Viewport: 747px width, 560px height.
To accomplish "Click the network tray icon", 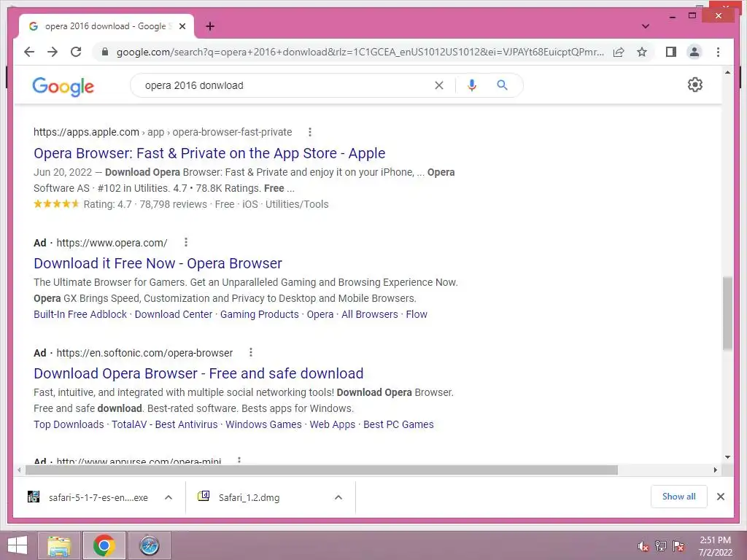I will coord(661,545).
